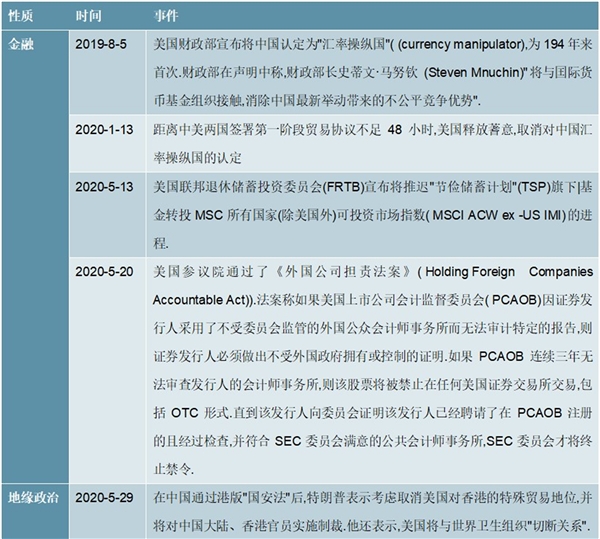
Task: Click the text 'Holding Foreign Companies'
Action: coord(509,272)
